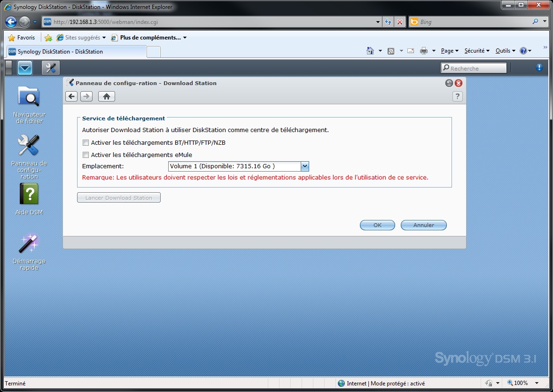This screenshot has height=392, width=553.
Task: Open the print options dropdown arrow
Action: point(434,51)
